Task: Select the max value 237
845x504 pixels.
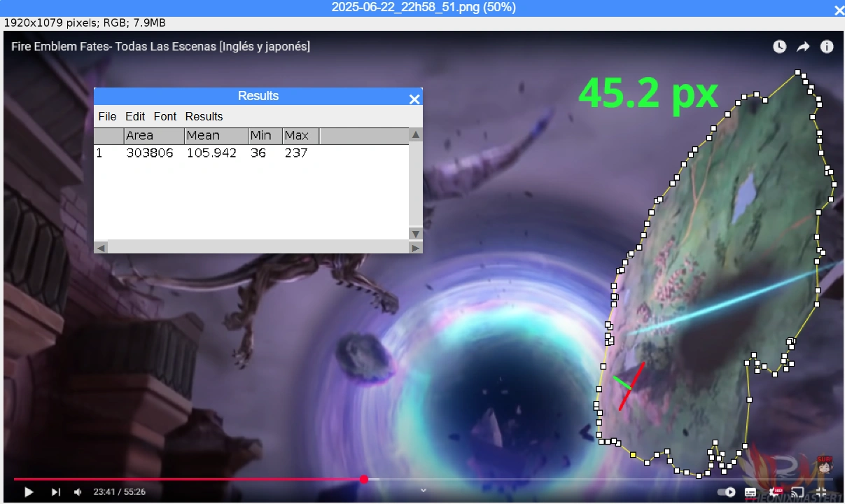Action: point(296,153)
